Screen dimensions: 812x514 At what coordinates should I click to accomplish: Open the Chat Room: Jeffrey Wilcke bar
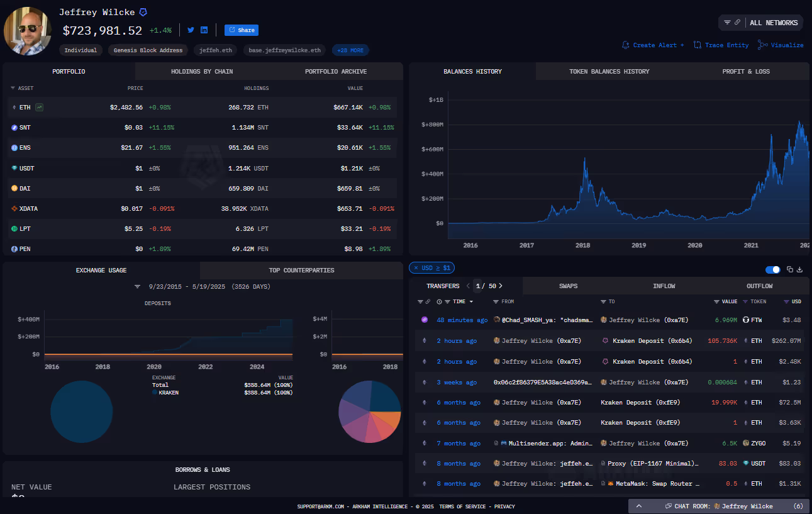point(719,506)
